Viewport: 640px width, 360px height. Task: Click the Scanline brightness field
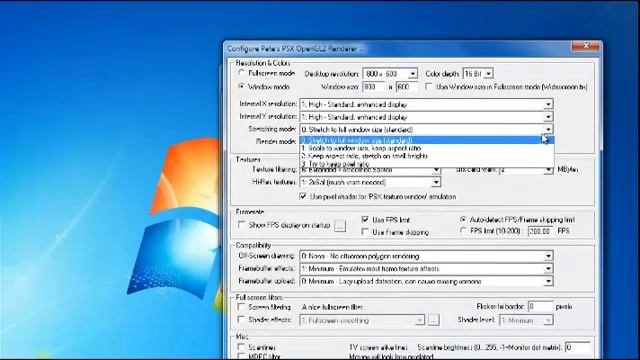578,347
